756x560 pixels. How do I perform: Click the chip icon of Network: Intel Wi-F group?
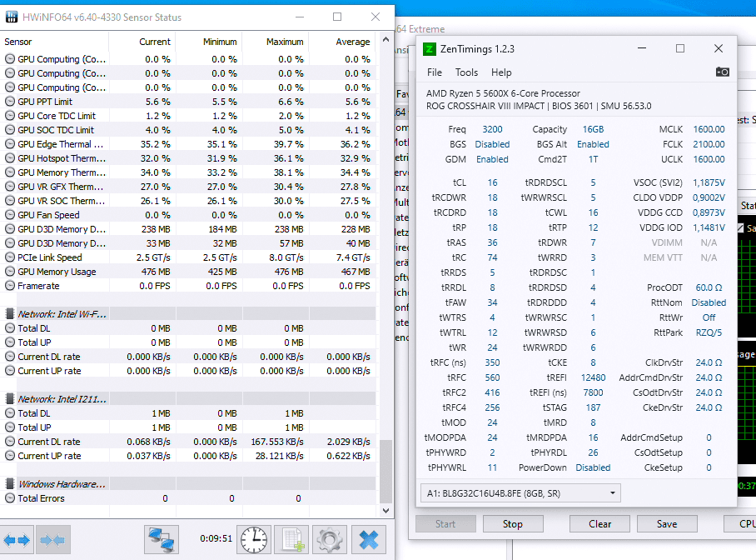[x=10, y=314]
